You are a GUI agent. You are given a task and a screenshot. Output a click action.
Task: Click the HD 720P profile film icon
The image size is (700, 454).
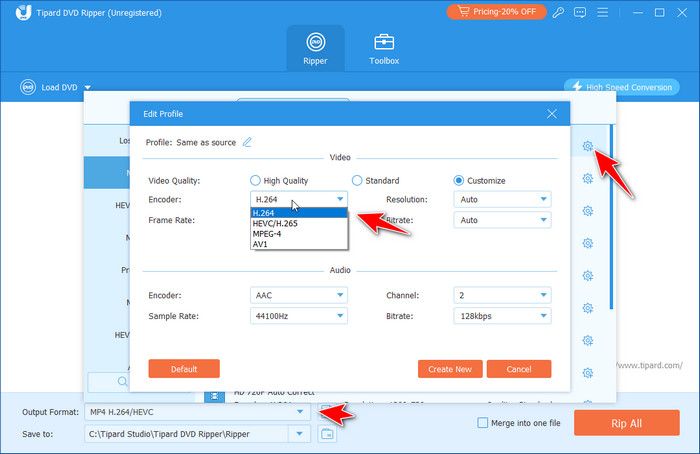214,396
